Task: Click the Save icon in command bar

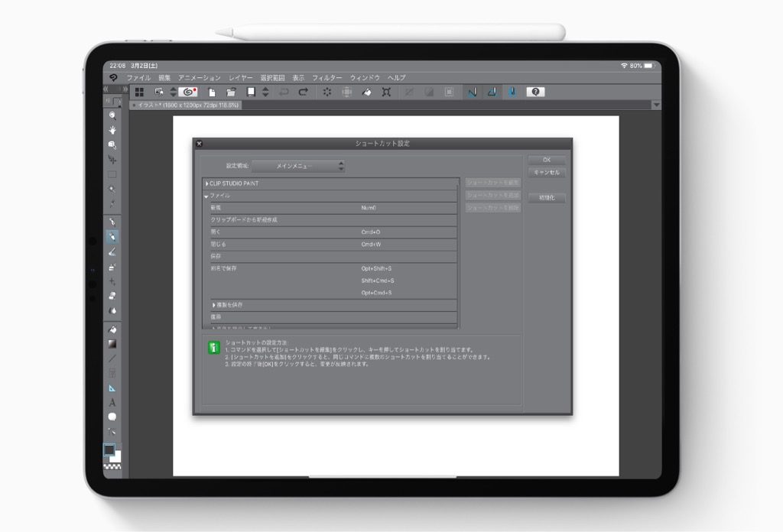Action: point(251,92)
